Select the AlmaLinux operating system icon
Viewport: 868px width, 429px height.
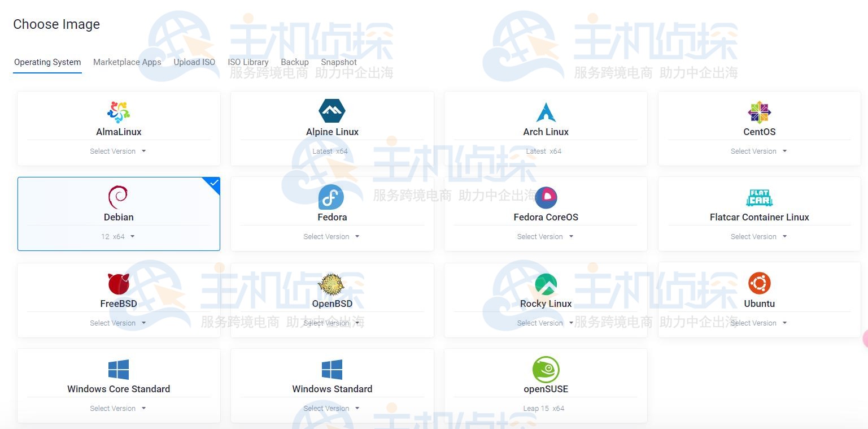119,111
